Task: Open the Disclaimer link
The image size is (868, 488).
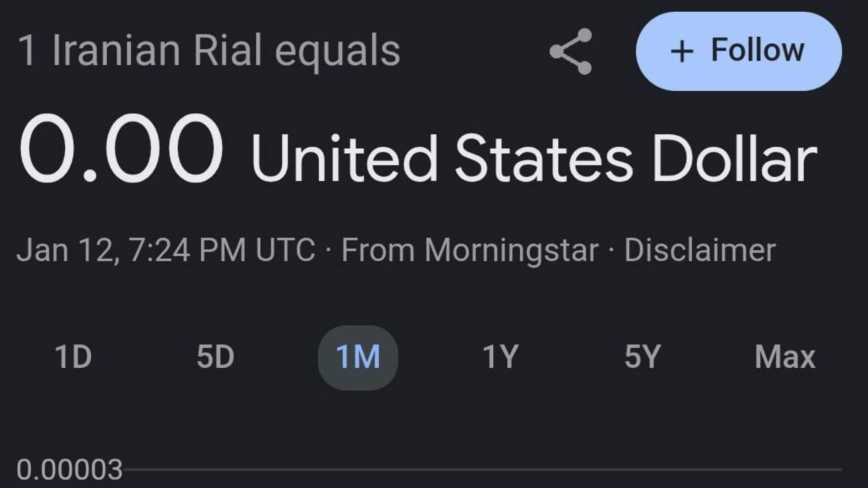Action: [x=700, y=250]
